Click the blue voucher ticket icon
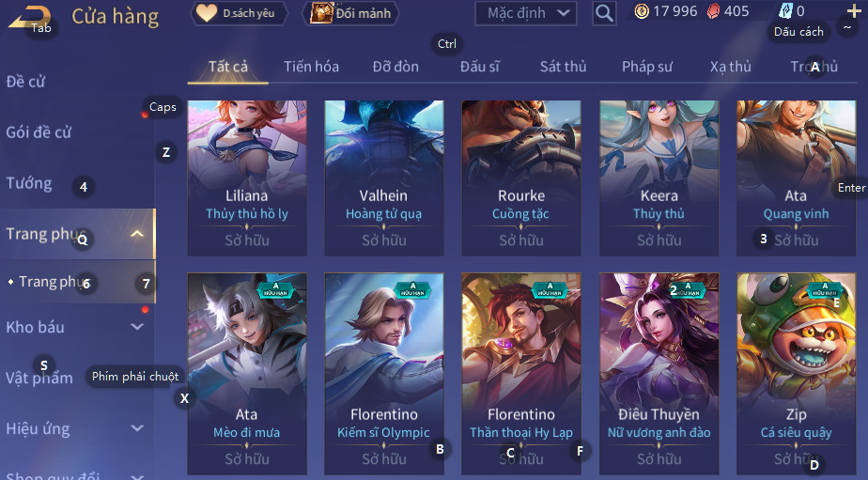Viewport: 868px width, 480px height. (x=785, y=11)
